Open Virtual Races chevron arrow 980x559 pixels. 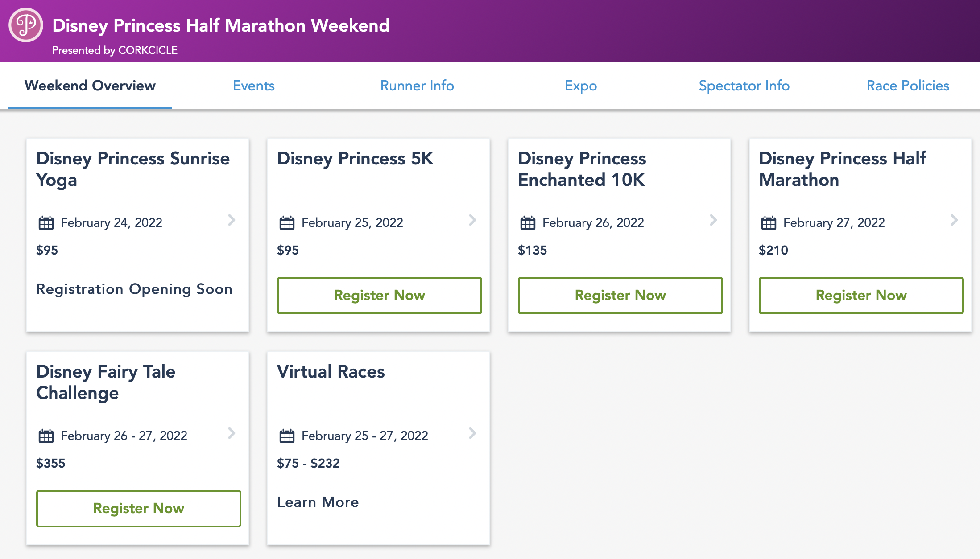[x=472, y=433]
